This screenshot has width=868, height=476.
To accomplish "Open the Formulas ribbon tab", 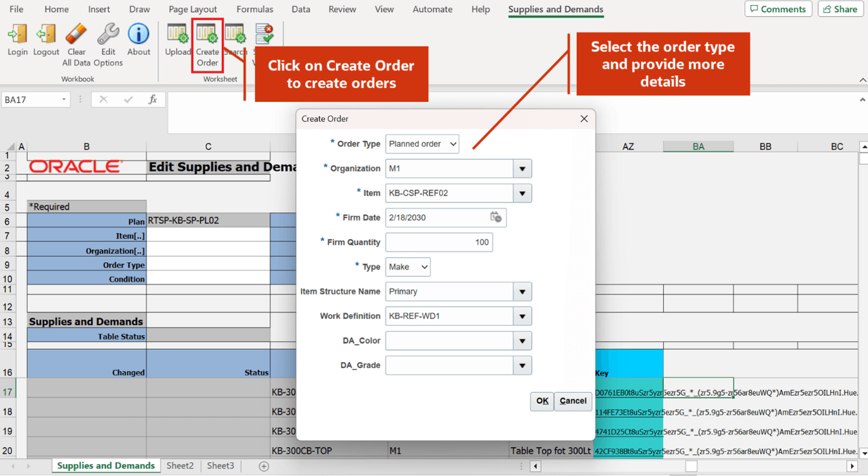I will tap(255, 9).
